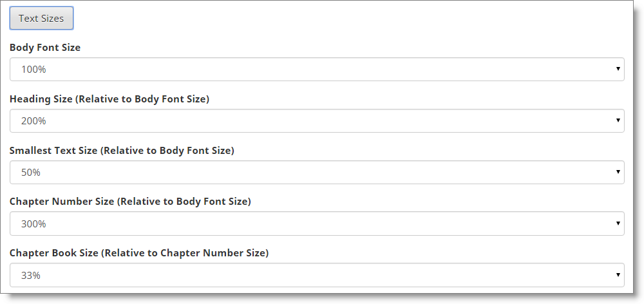The height and width of the screenshot is (304, 644).
Task: Select the 100% value in Body Font Size
Action: [33, 70]
